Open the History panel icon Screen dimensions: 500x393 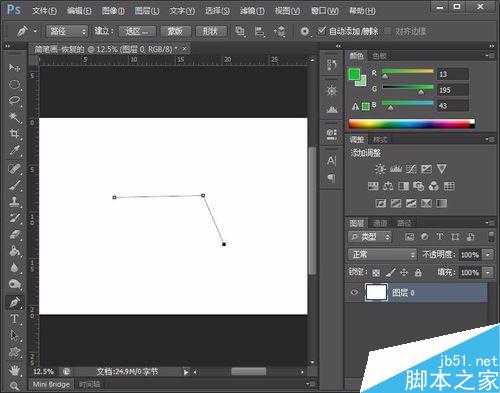pyautogui.click(x=331, y=64)
